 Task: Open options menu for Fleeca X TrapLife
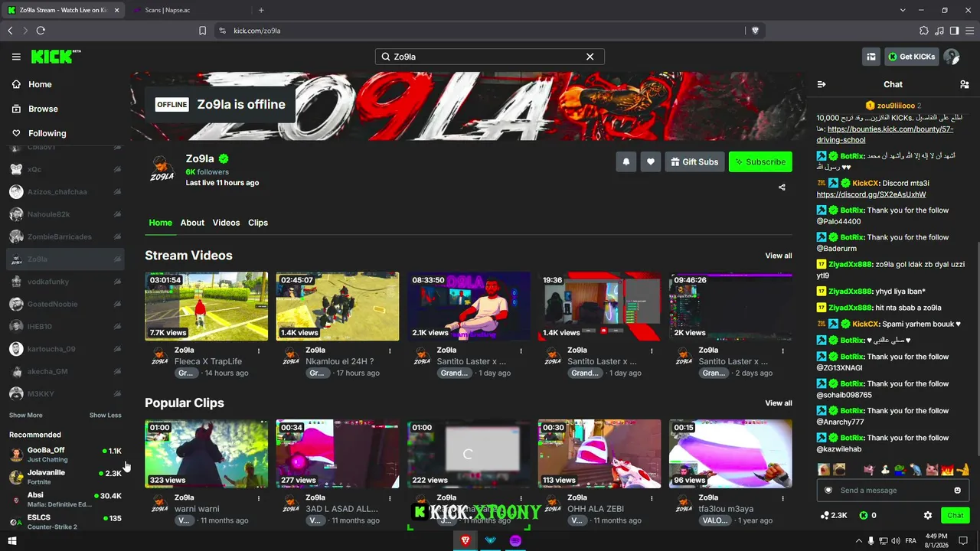(x=259, y=350)
